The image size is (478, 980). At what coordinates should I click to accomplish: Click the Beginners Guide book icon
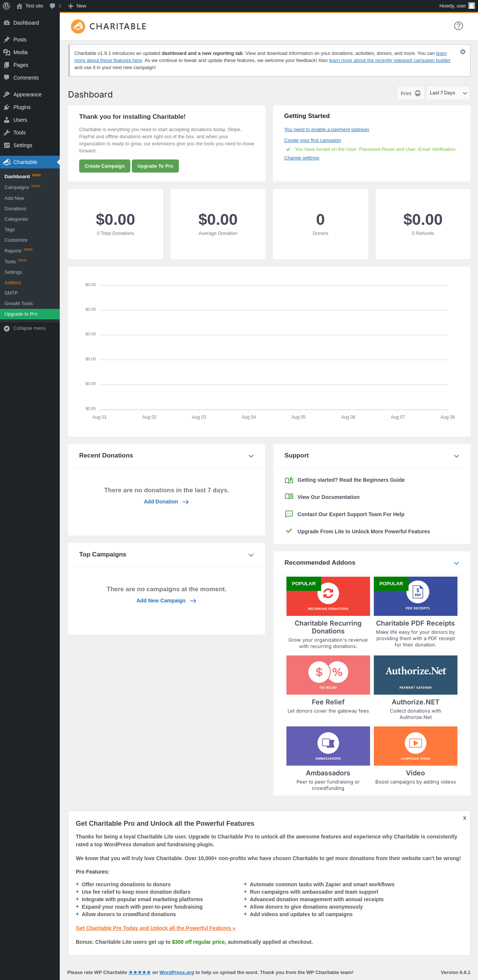289,480
